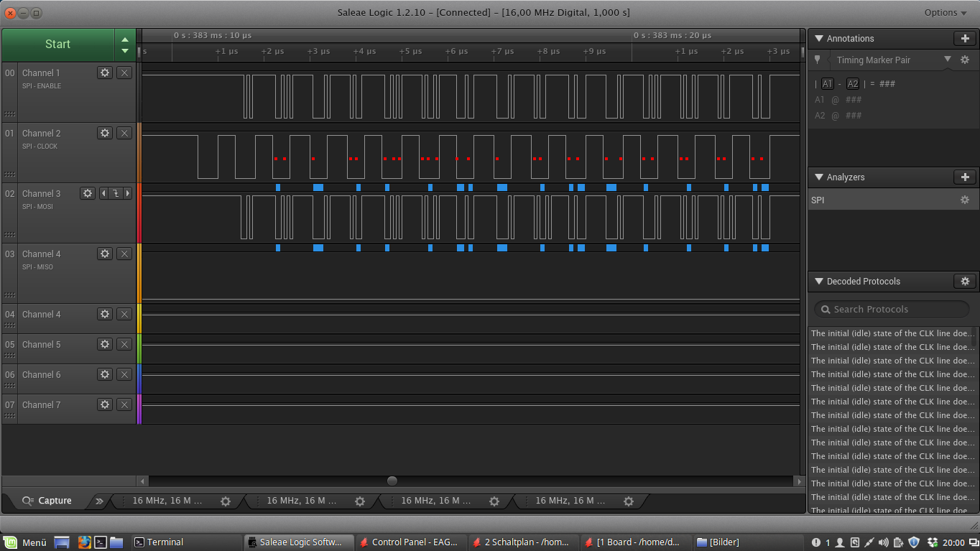
Task: Click the green Start capture button
Action: [57, 45]
